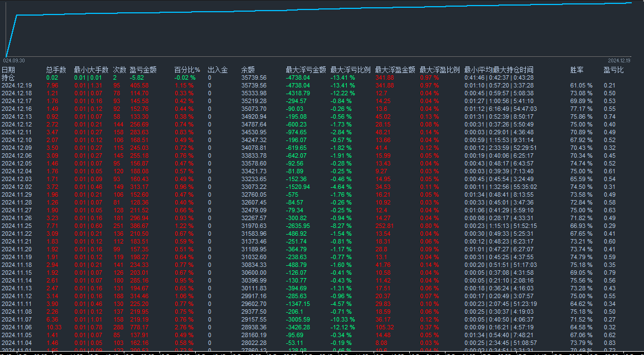The image size is (644, 355).
Task: Click the max floating profit 252.81
Action: (x=384, y=226)
